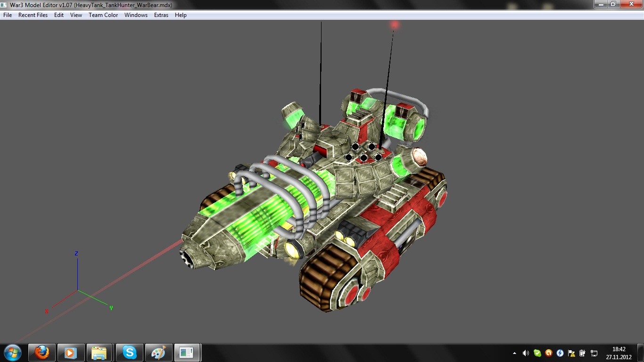Open the Team Color menu
Screen dimensions: 644x362
pos(103,15)
